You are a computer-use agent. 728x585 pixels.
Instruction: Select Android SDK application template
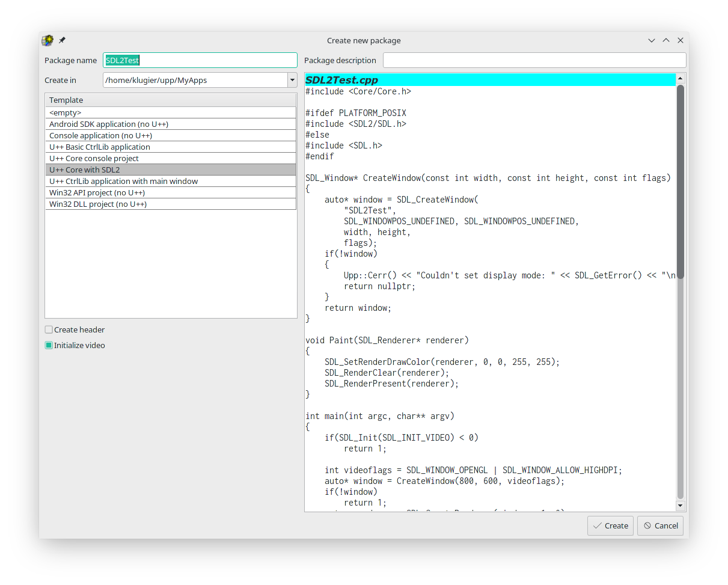coord(171,124)
